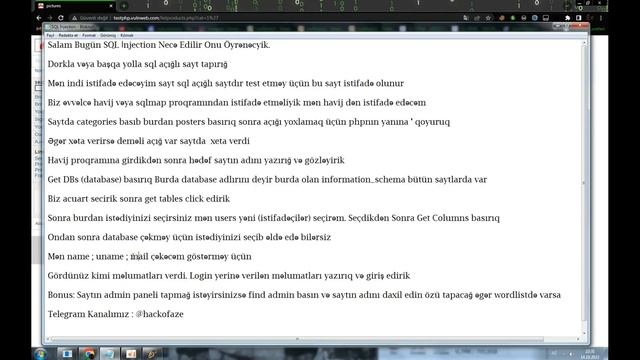Click the word 'information_schema' in the text
Screen dimensions: 640x360
(x=363, y=180)
